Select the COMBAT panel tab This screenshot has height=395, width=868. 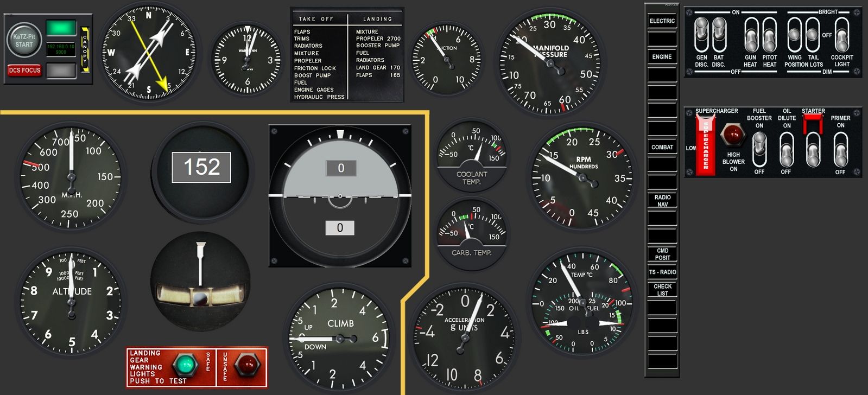point(662,147)
